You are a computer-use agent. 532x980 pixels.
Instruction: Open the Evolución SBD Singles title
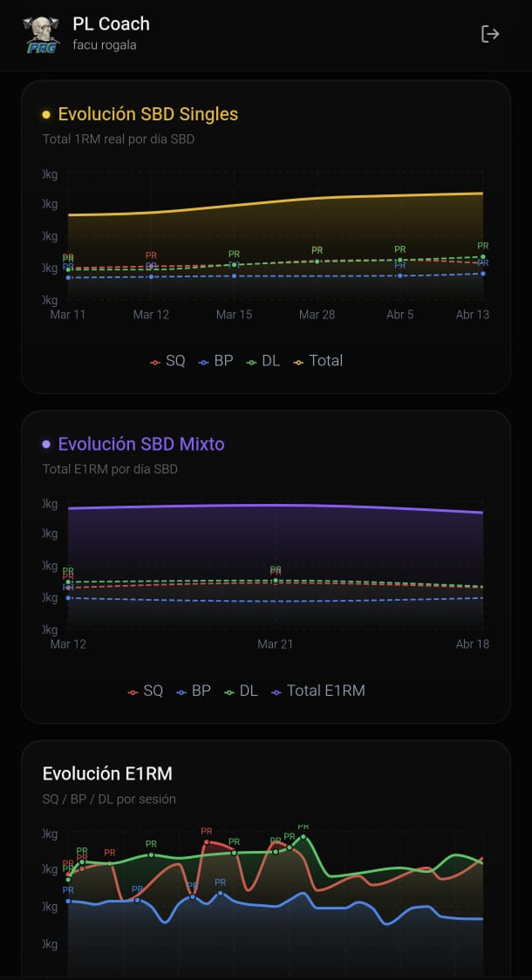tap(148, 113)
